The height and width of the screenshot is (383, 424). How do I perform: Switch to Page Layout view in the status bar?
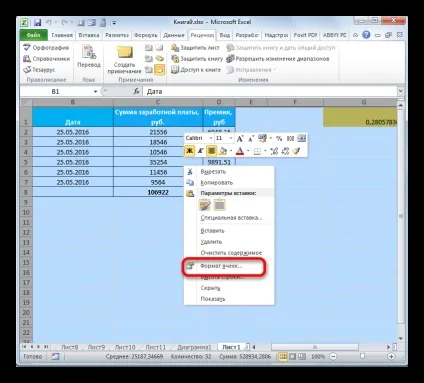pyautogui.click(x=292, y=356)
